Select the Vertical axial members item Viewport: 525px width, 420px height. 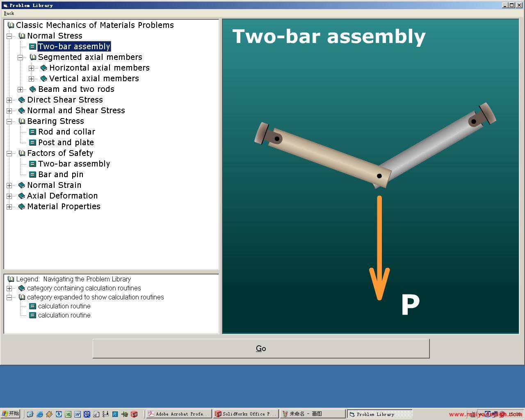pyautogui.click(x=94, y=79)
